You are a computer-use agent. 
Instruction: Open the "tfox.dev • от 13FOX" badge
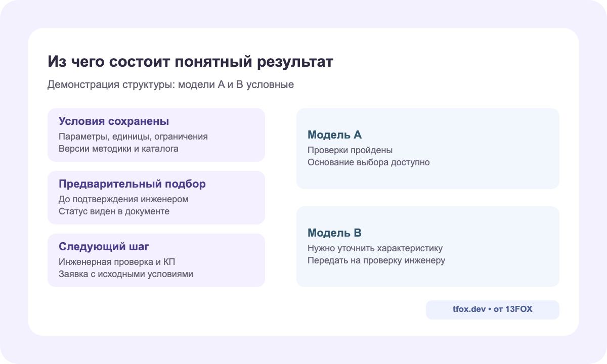(x=493, y=310)
